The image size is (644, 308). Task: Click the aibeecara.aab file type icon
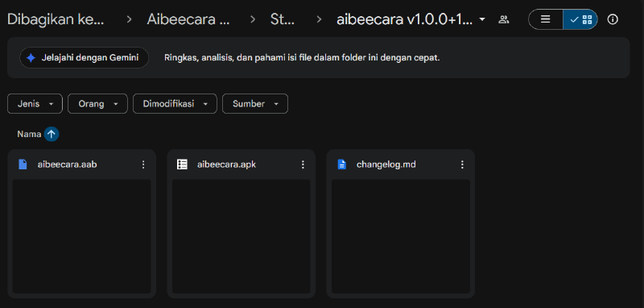(x=23, y=164)
